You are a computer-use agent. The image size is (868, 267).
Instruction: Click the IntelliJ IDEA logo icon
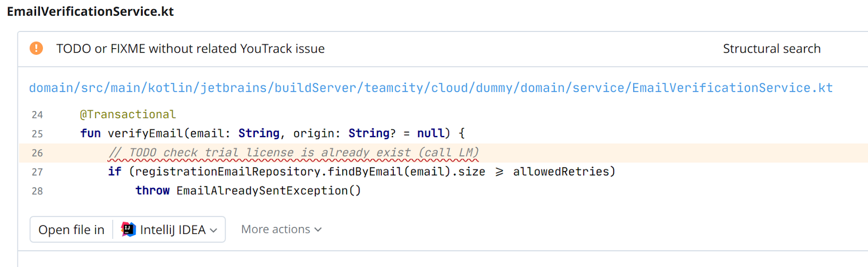click(128, 230)
